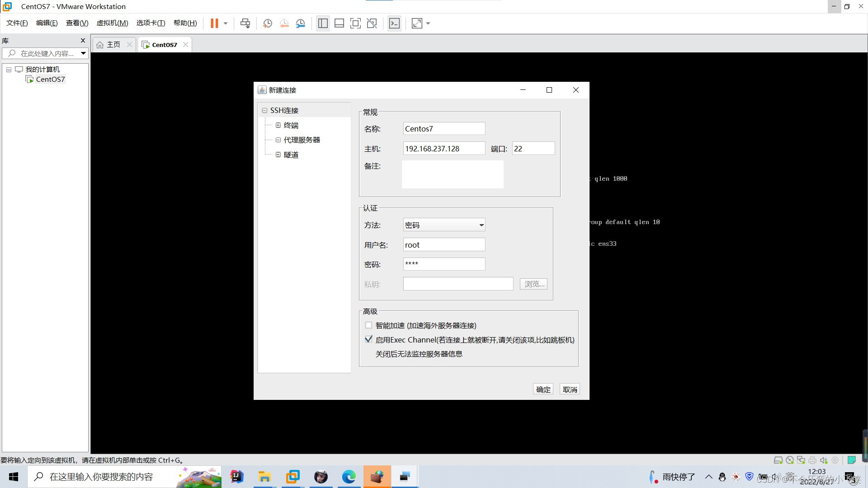Screen dimensions: 868x488
Task: Click the Windows taskbar search box
Action: point(124,477)
